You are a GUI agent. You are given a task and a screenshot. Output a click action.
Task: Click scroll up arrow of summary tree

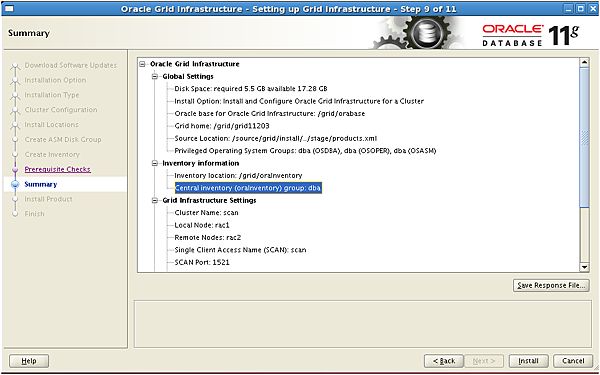tap(584, 62)
